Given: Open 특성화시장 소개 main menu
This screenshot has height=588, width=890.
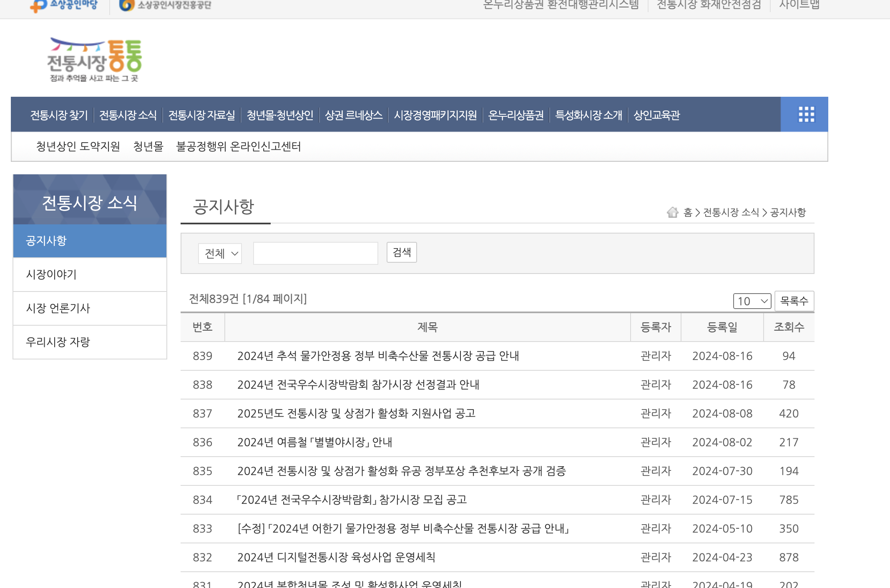Looking at the screenshot, I should pos(588,115).
